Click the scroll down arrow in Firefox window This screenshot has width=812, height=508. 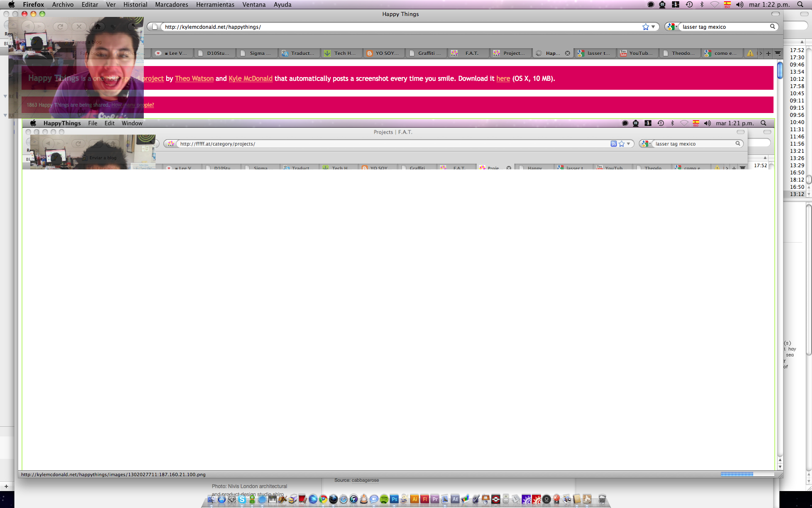(780, 467)
